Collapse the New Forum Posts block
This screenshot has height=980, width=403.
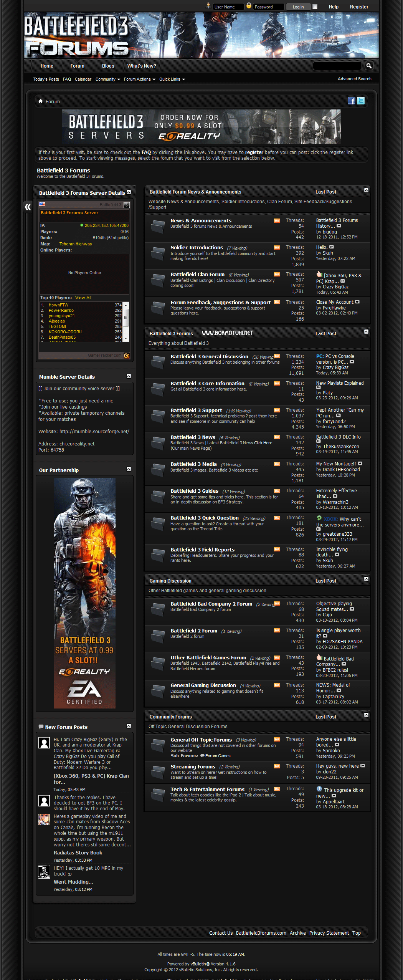129,726
